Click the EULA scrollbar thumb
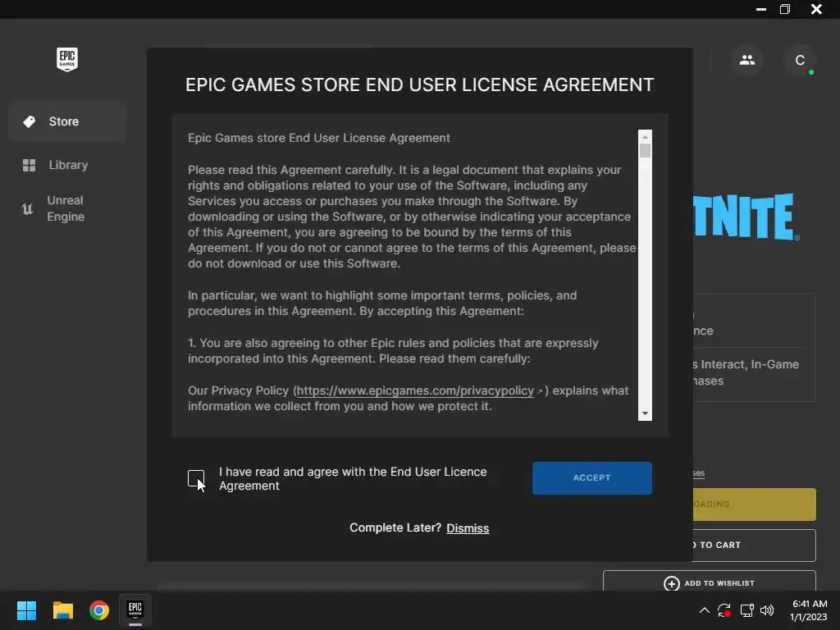 tap(645, 151)
